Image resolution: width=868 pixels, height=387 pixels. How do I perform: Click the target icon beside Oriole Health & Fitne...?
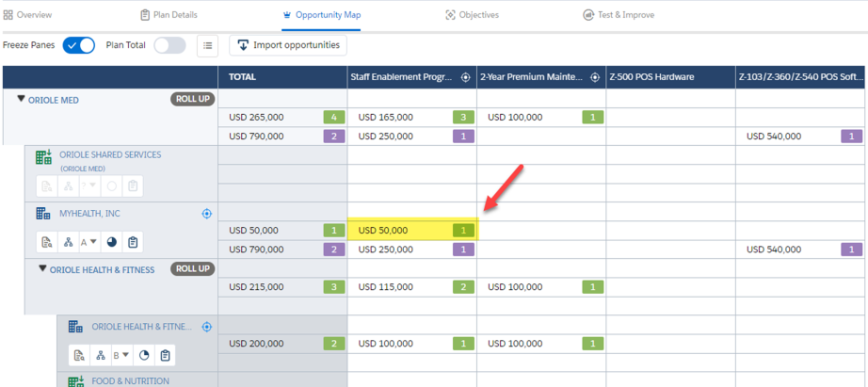tap(207, 327)
